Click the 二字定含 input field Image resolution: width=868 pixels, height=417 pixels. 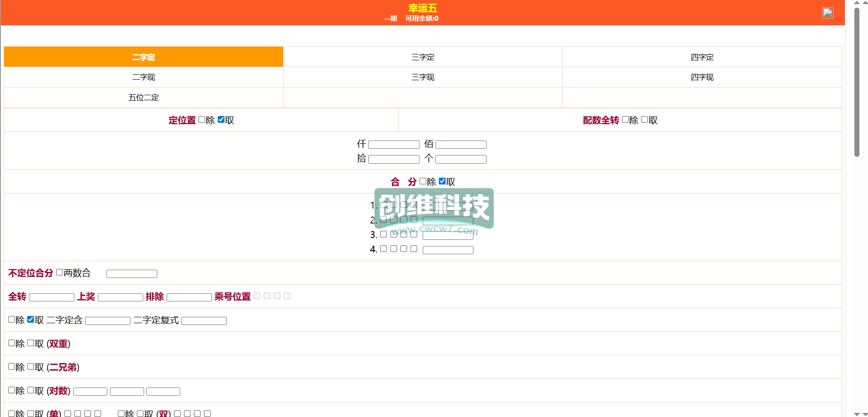[x=107, y=321]
